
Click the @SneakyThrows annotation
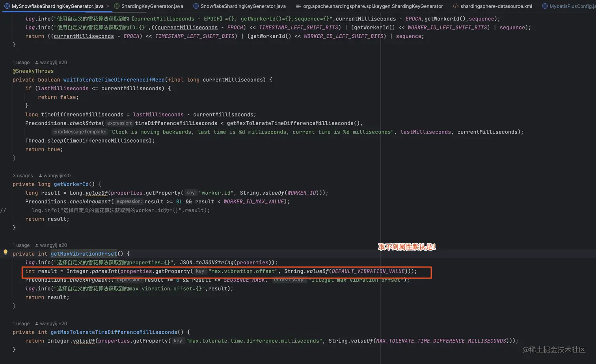(33, 71)
